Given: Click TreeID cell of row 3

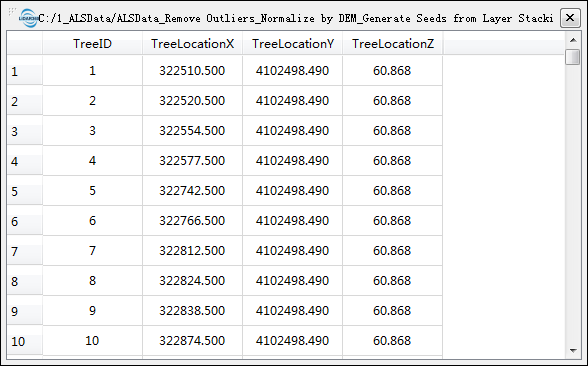Looking at the screenshot, I should click(x=92, y=130).
